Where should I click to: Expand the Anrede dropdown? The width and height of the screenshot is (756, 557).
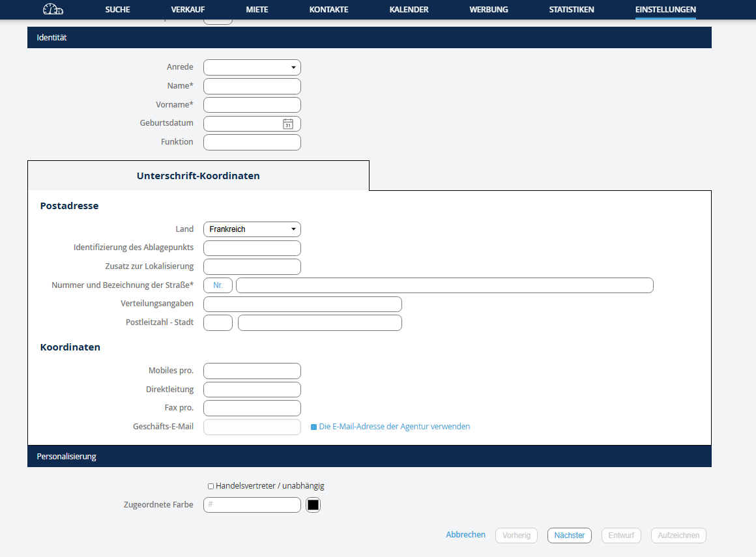[x=252, y=67]
